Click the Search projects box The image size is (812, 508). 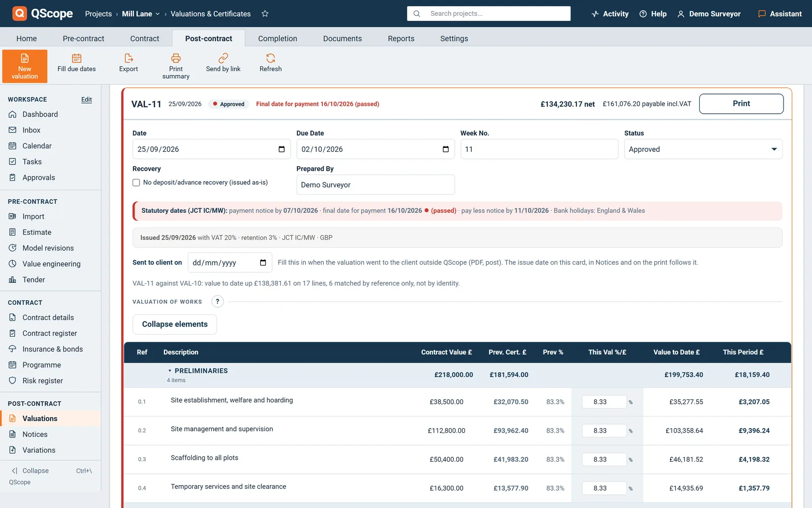(x=489, y=14)
